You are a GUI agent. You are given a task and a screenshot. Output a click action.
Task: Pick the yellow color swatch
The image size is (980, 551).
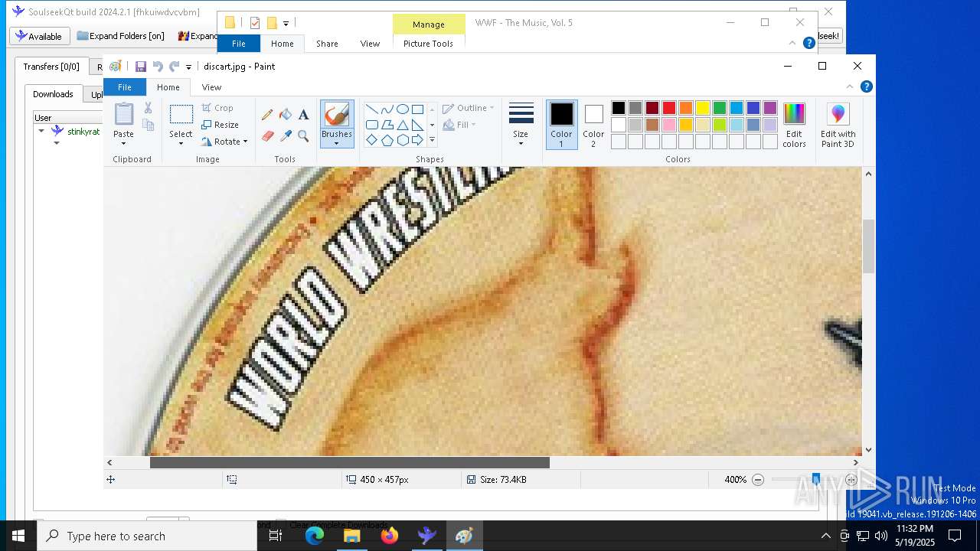(x=703, y=108)
